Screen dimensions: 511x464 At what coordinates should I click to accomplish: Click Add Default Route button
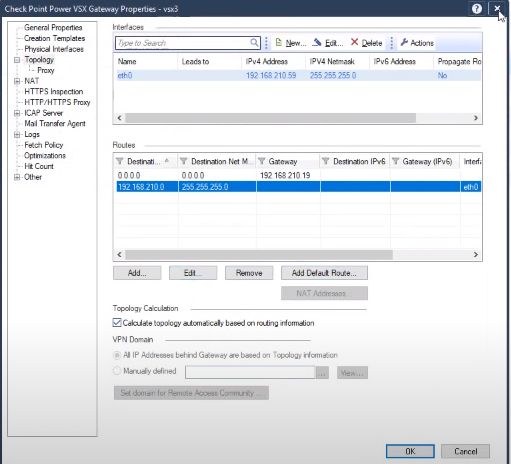click(x=324, y=273)
